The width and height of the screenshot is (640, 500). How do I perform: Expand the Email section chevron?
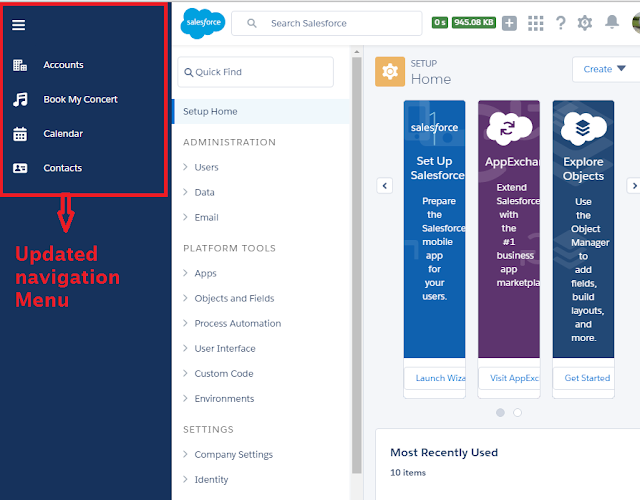point(185,217)
